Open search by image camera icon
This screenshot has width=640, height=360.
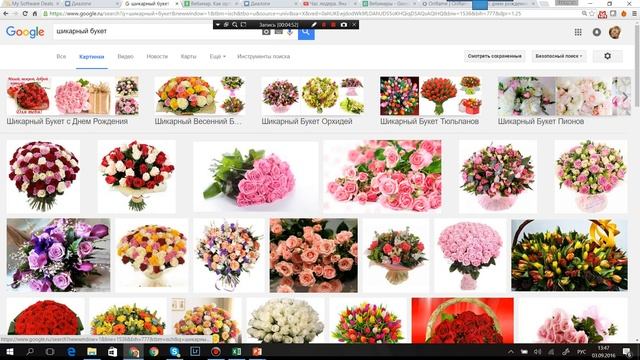(x=266, y=32)
